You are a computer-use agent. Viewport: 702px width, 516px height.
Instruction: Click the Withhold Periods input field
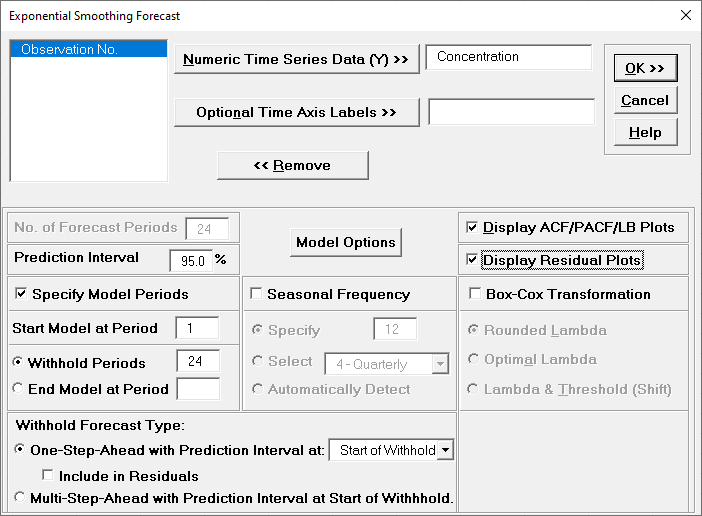point(197,362)
